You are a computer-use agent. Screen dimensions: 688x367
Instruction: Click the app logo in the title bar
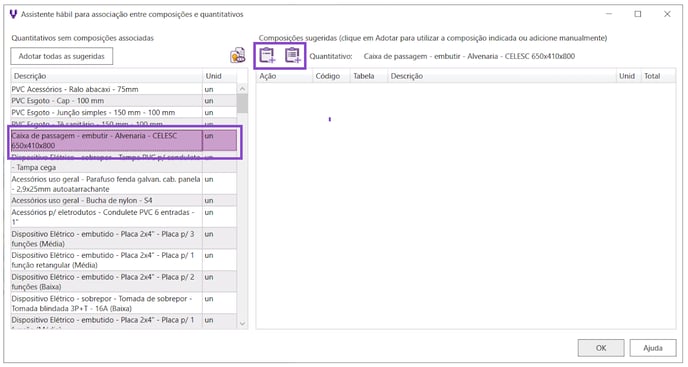pos(13,14)
